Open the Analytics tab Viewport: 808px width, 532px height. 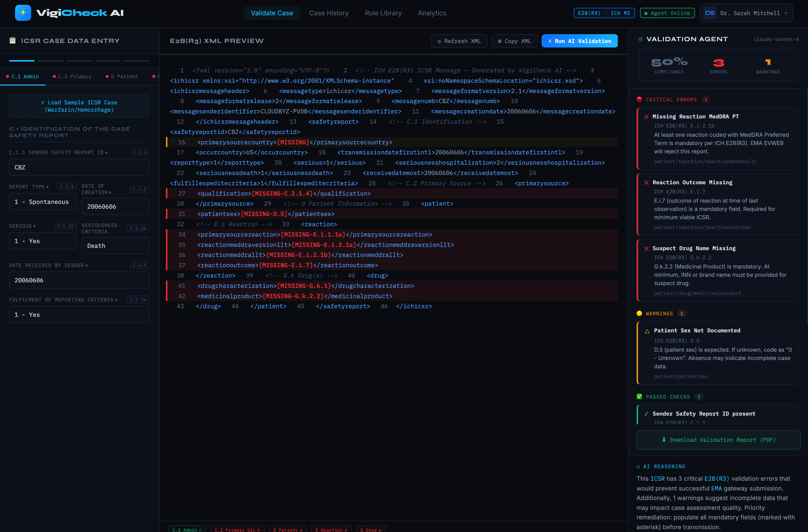[432, 13]
